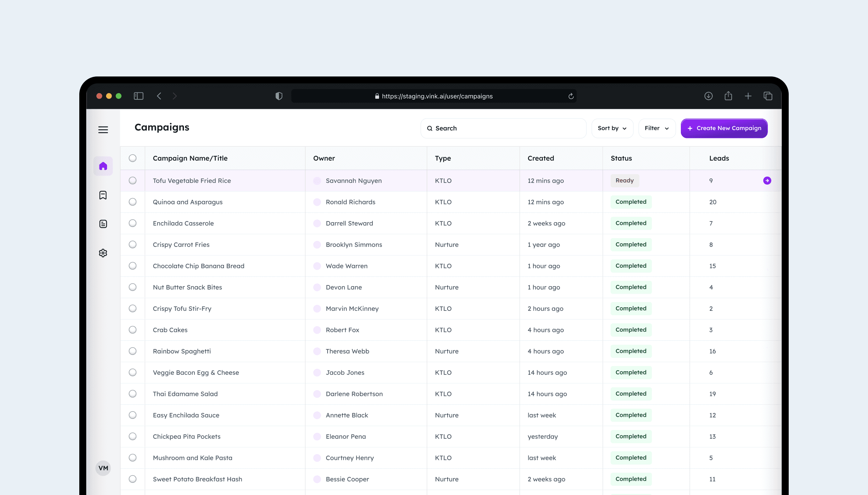Open the Enchilada Casserole campaign
Viewport: 868px width, 495px height.
[183, 223]
